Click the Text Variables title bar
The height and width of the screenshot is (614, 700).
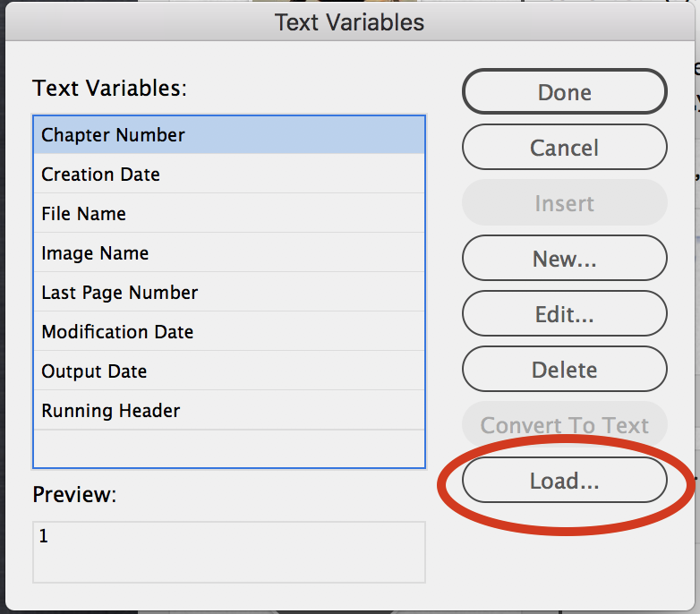click(x=349, y=21)
